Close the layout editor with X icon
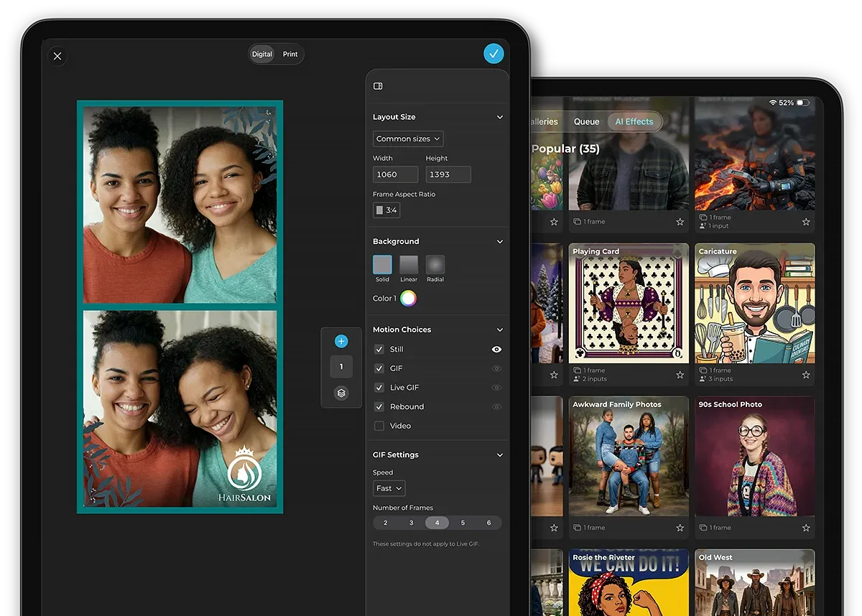The height and width of the screenshot is (616, 862). coord(57,56)
